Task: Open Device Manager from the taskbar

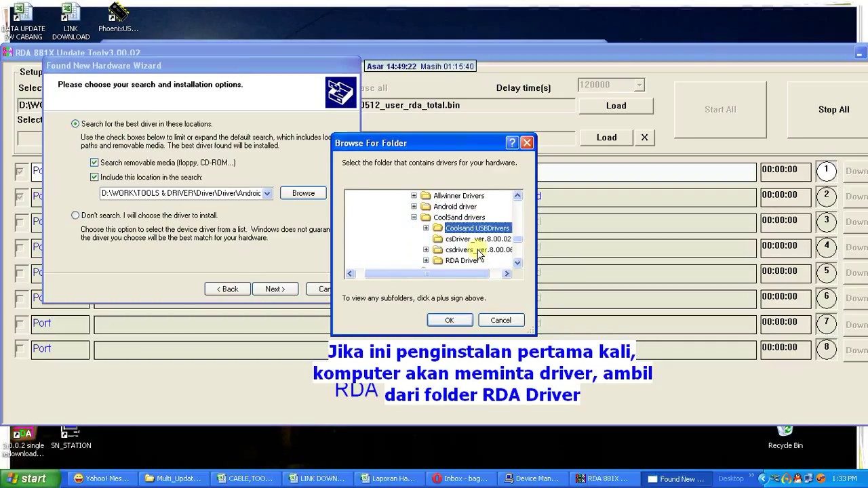Action: pos(534,479)
